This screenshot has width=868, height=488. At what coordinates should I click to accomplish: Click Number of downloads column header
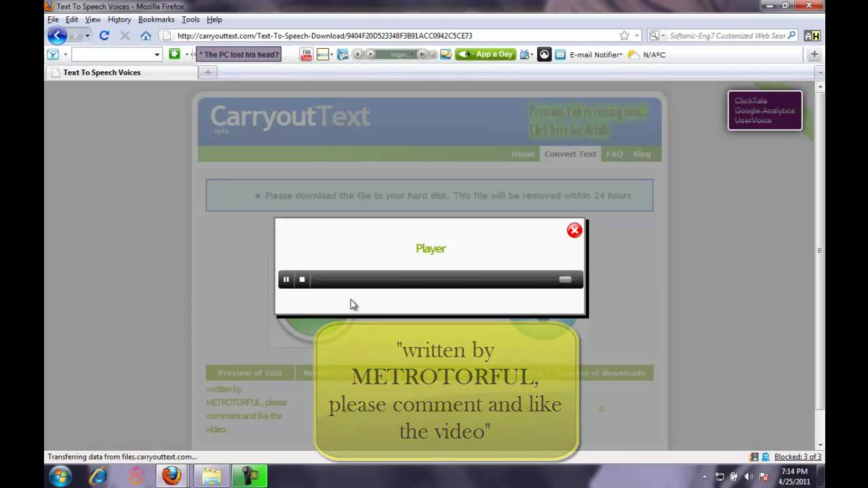pos(601,373)
